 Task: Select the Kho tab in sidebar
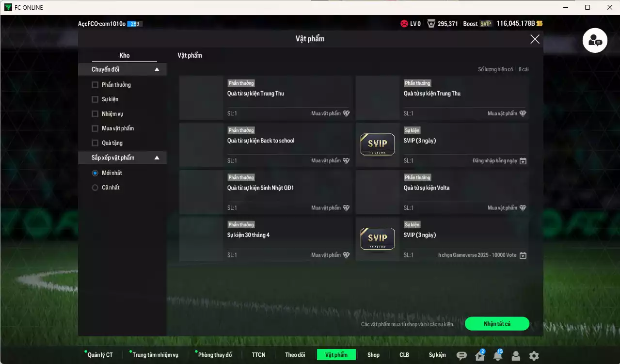tap(125, 55)
